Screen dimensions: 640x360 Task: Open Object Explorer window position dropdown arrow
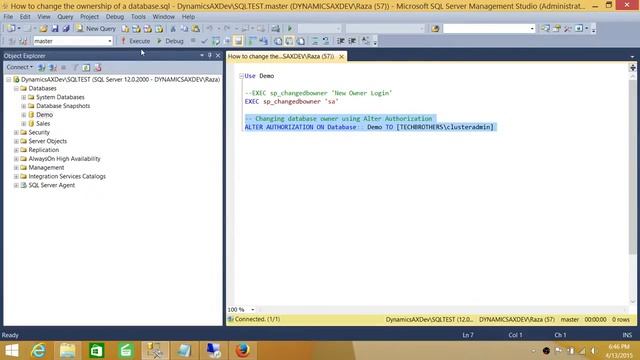[x=202, y=56]
